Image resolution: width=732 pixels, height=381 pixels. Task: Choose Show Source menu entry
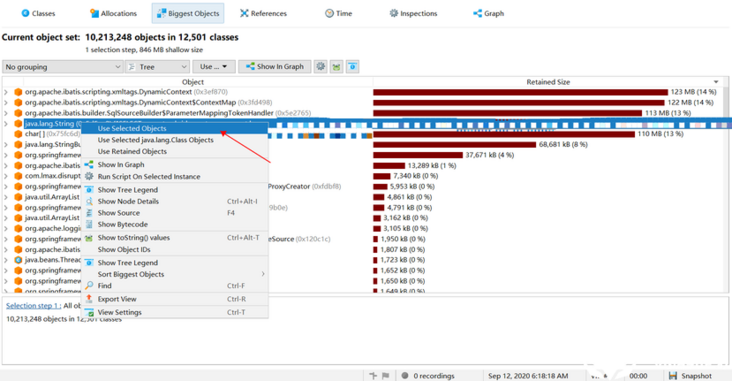(175, 213)
